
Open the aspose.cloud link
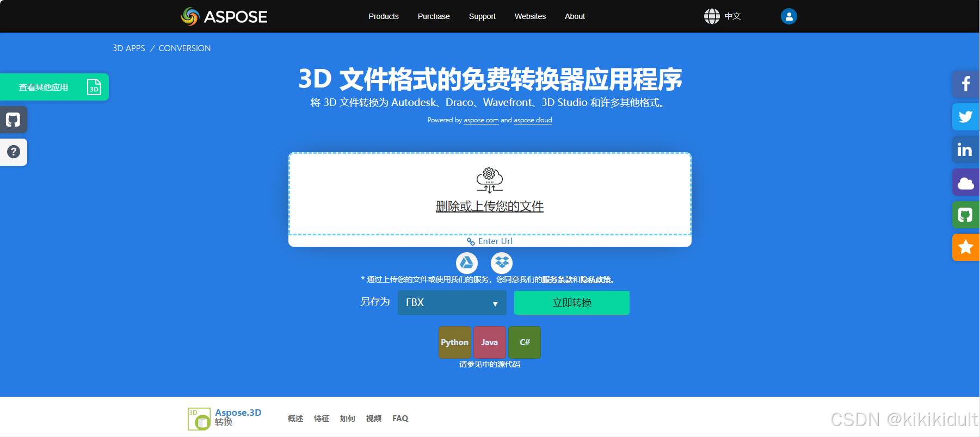coord(533,120)
